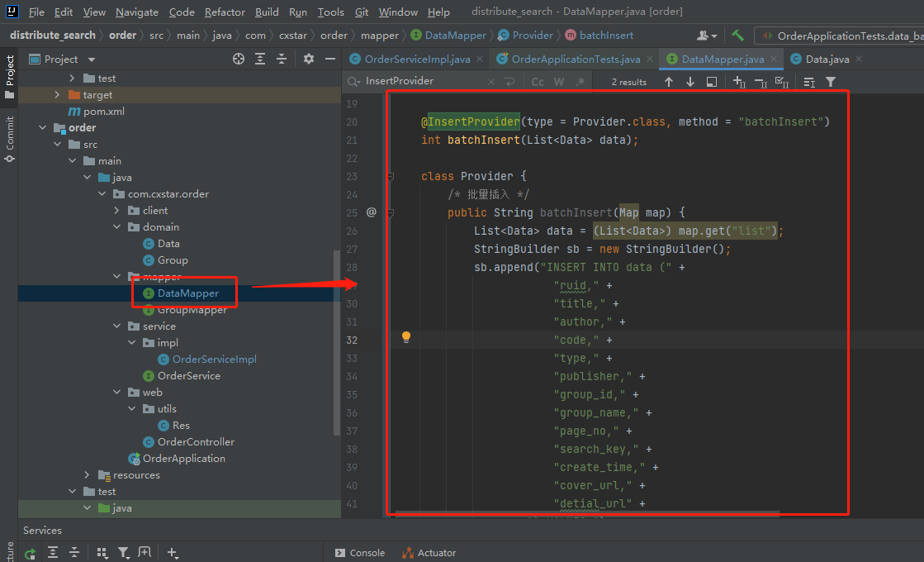Open search results in Find window icon

[712, 81]
